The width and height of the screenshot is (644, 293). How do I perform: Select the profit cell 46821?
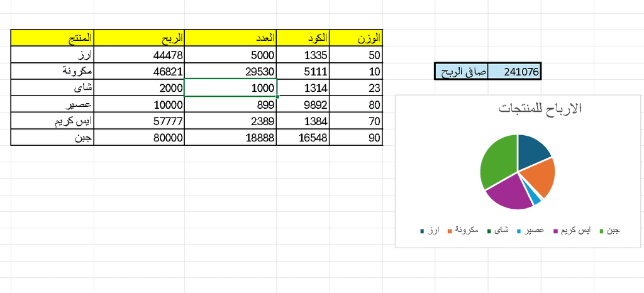(x=139, y=71)
